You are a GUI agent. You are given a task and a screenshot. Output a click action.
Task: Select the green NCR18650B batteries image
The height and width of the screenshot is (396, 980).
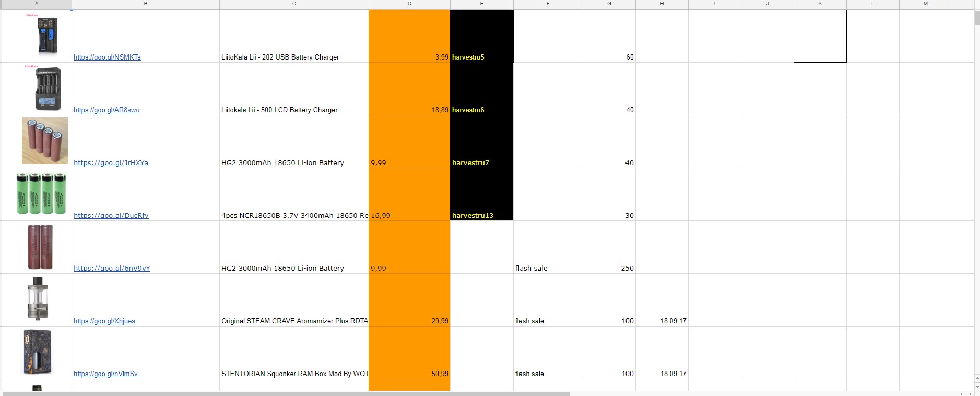(x=41, y=194)
